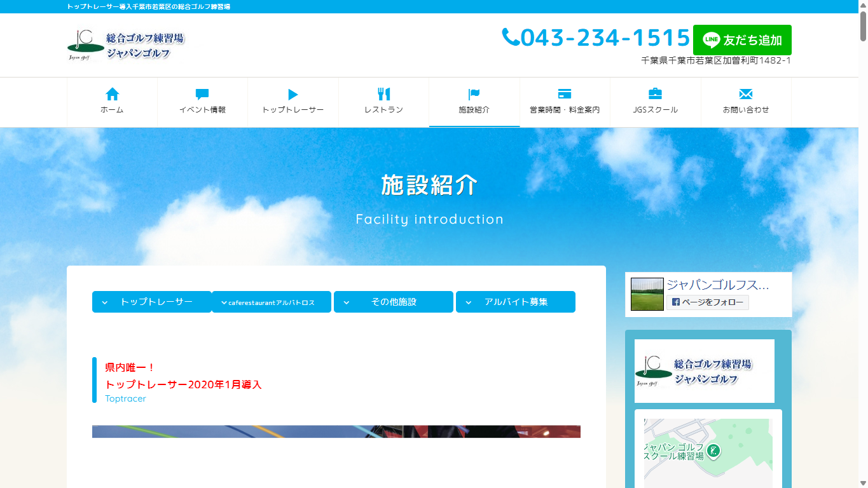The width and height of the screenshot is (868, 488).
Task: Click the briefcase JGS school icon
Action: (x=655, y=94)
